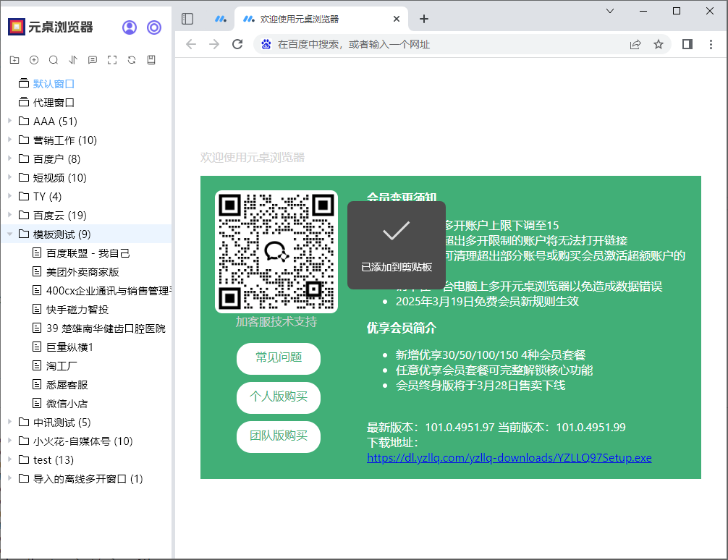This screenshot has width=728, height=560.
Task: Open the YZLLQ97Setup.exe download link
Action: point(509,457)
